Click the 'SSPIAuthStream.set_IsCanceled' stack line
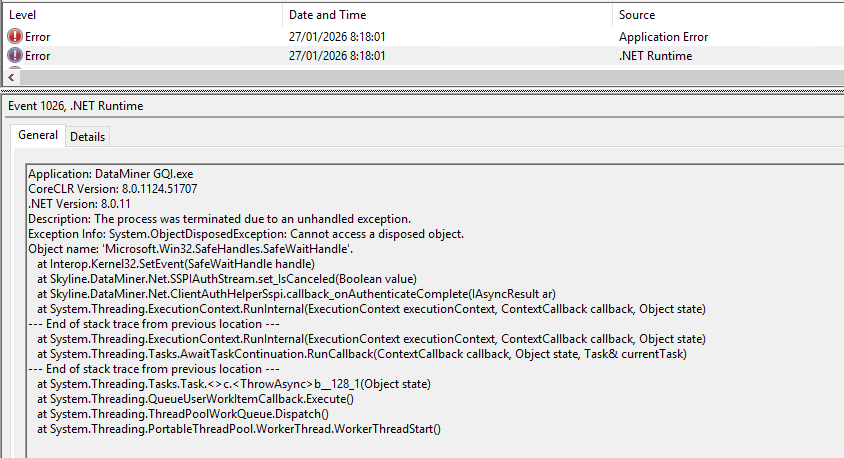The width and height of the screenshot is (844, 458). pos(227,279)
